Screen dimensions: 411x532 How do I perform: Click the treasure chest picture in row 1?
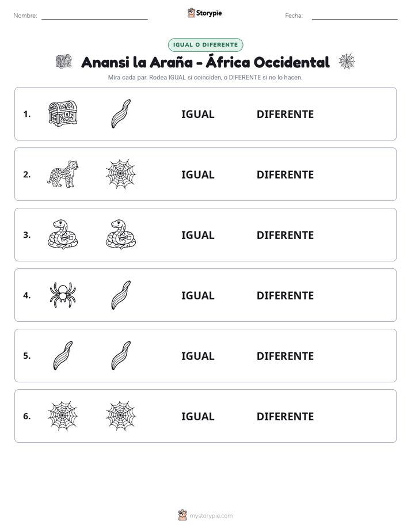click(x=63, y=113)
